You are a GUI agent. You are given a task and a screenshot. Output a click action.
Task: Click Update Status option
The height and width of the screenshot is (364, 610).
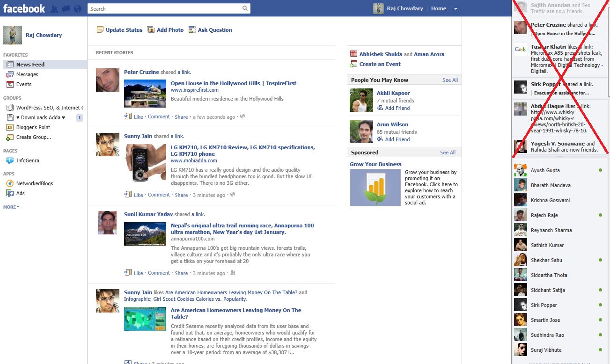coord(124,30)
